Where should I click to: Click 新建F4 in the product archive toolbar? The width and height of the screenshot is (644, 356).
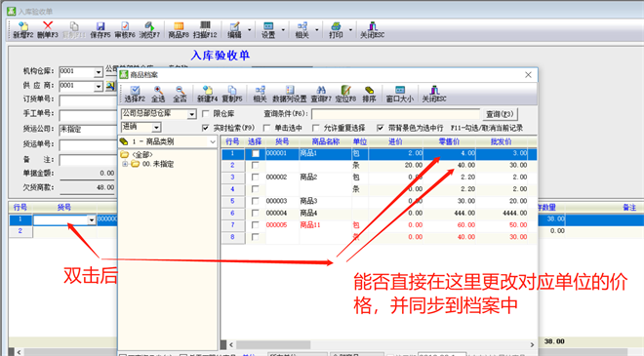click(208, 94)
